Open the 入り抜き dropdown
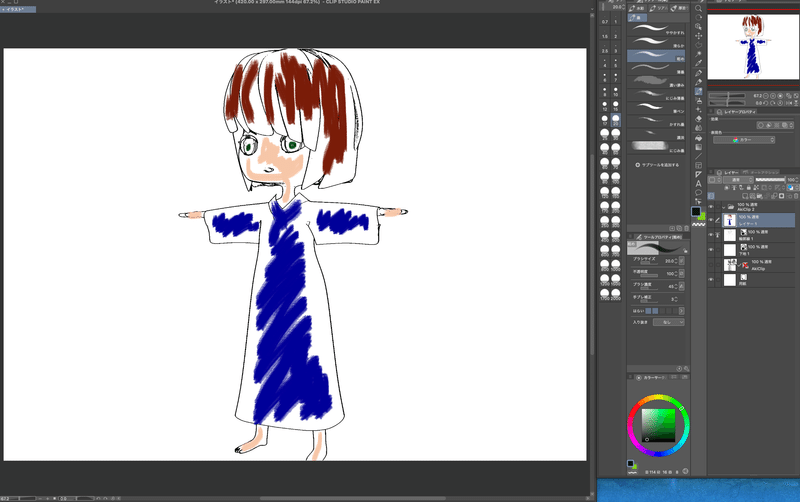Viewport: 800px width, 502px height. click(x=668, y=322)
